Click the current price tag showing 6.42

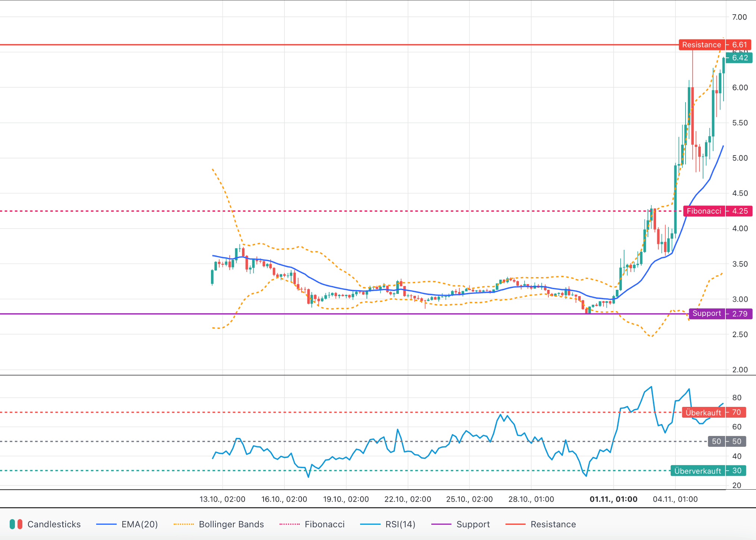(x=739, y=58)
